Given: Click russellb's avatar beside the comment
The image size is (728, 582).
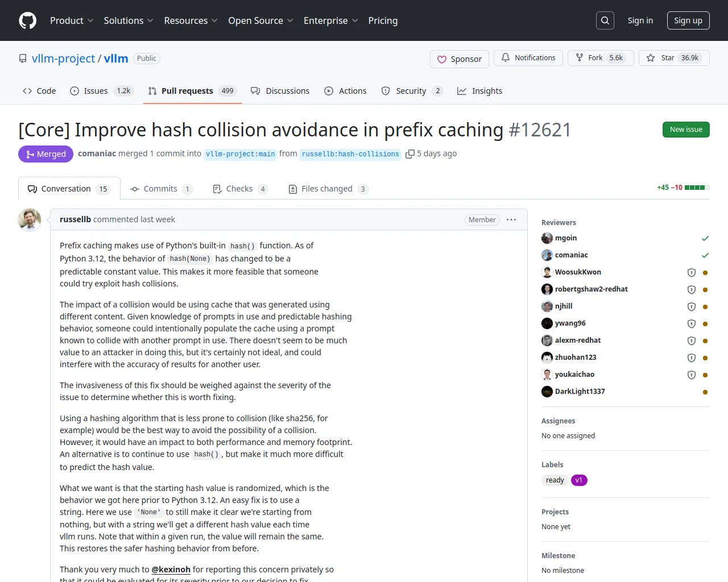Looking at the screenshot, I should (30, 220).
